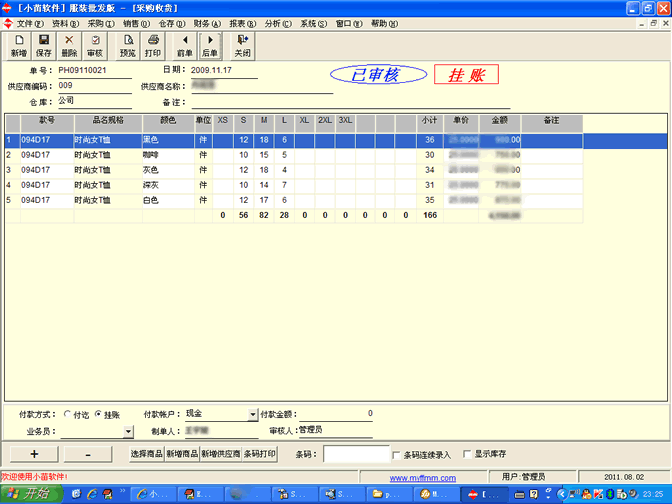Click the 选择商品 button
Screen dimensions: 672x504
tap(146, 454)
